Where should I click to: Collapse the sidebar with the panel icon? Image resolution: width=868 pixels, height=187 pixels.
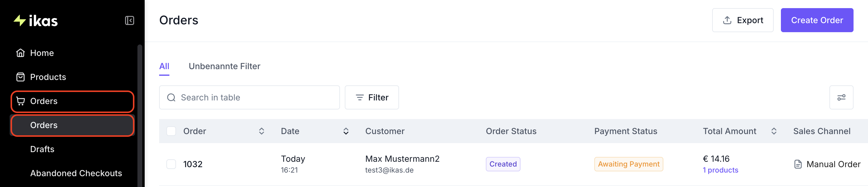coord(129,20)
